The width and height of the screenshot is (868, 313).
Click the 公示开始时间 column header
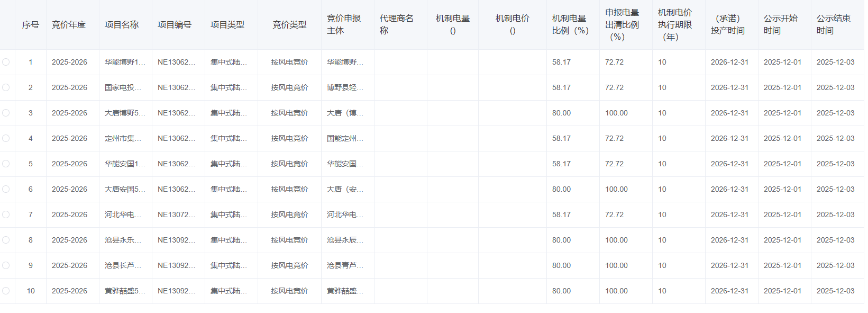click(781, 25)
